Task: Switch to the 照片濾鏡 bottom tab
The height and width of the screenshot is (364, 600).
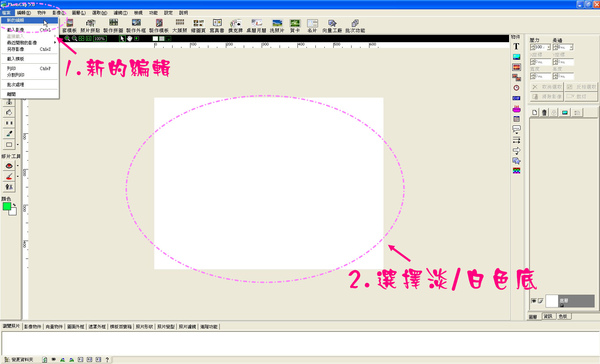Action: click(x=187, y=326)
